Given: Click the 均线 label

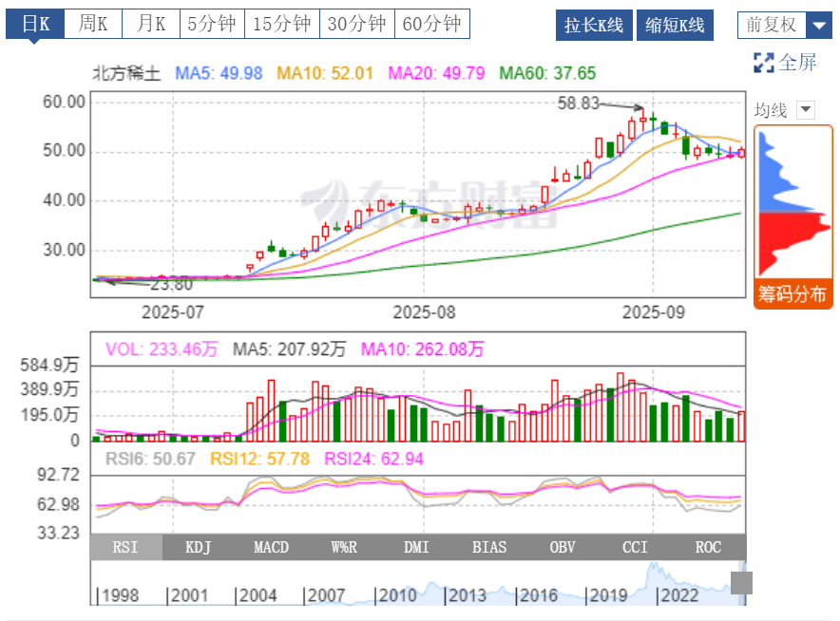Looking at the screenshot, I should click(x=771, y=110).
